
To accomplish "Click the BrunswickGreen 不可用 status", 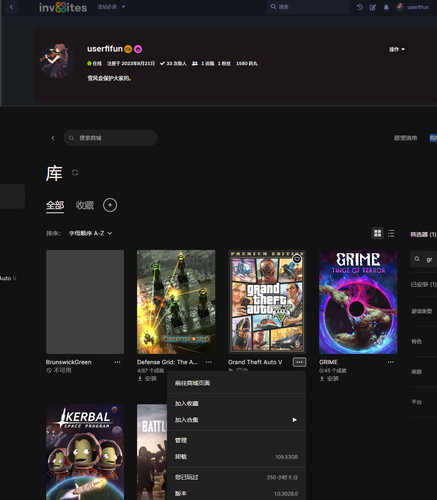I will [x=59, y=370].
